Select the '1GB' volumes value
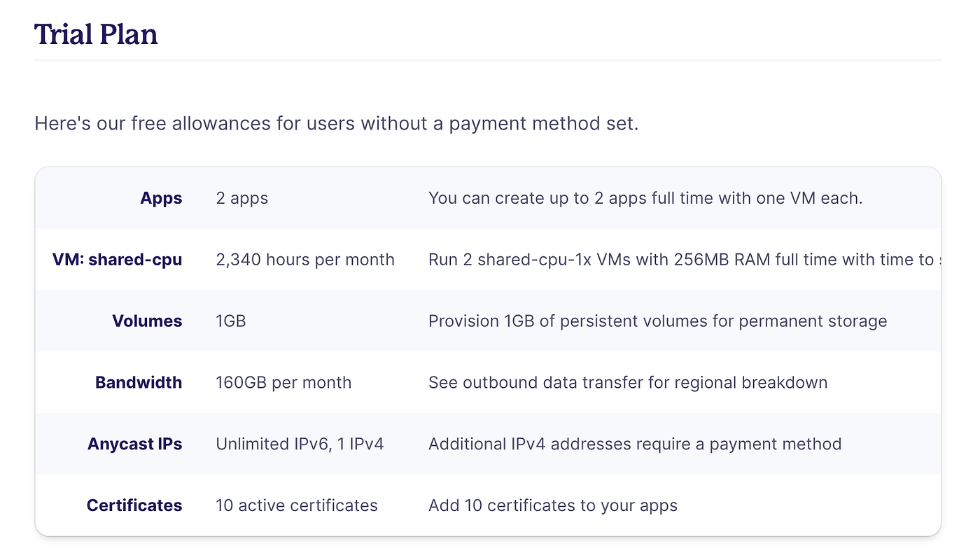 coord(231,321)
